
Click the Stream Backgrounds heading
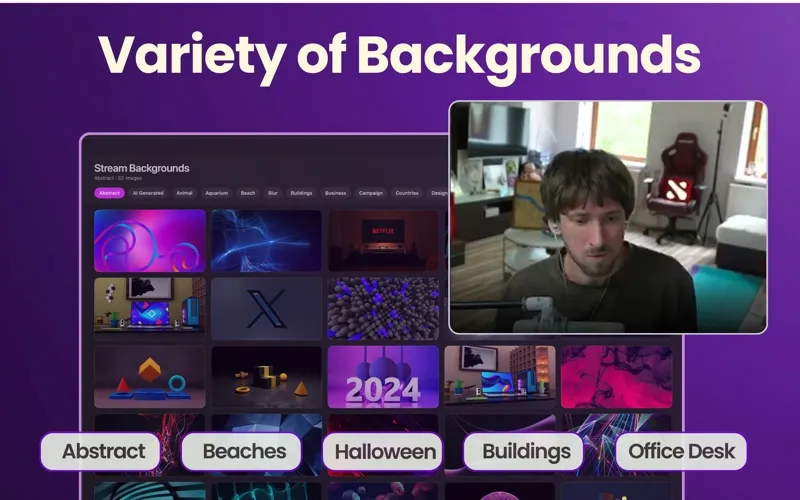tap(141, 168)
